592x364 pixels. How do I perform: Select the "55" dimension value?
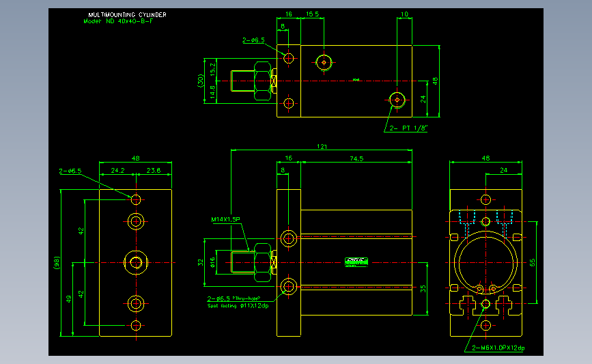pyautogui.click(x=533, y=262)
